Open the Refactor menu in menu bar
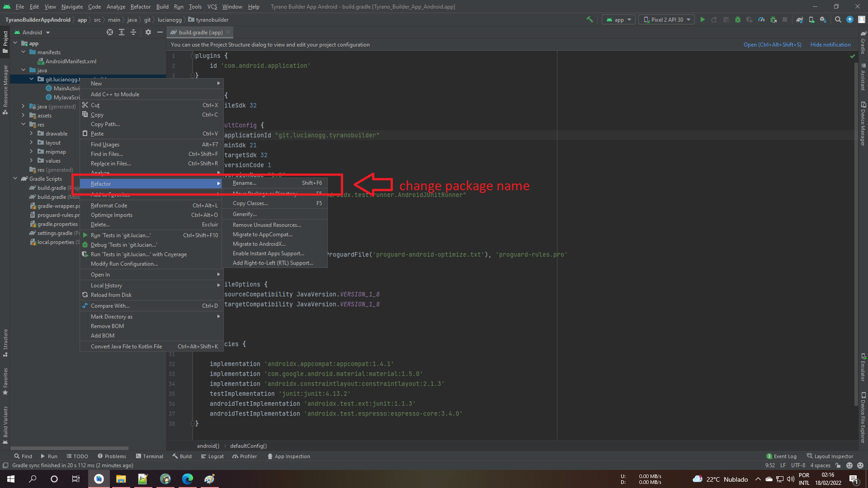The width and height of the screenshot is (868, 488). point(140,6)
